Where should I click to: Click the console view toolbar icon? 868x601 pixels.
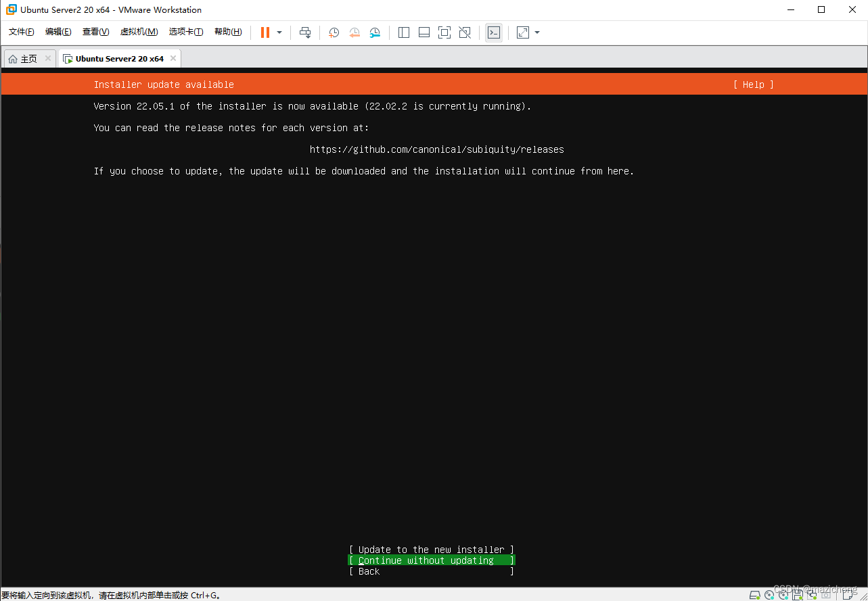(494, 32)
